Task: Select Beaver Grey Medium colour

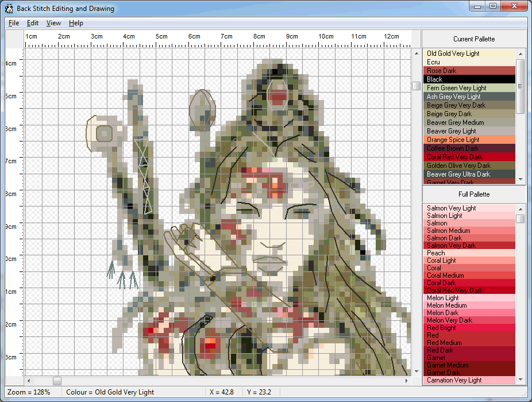Action: [469, 122]
